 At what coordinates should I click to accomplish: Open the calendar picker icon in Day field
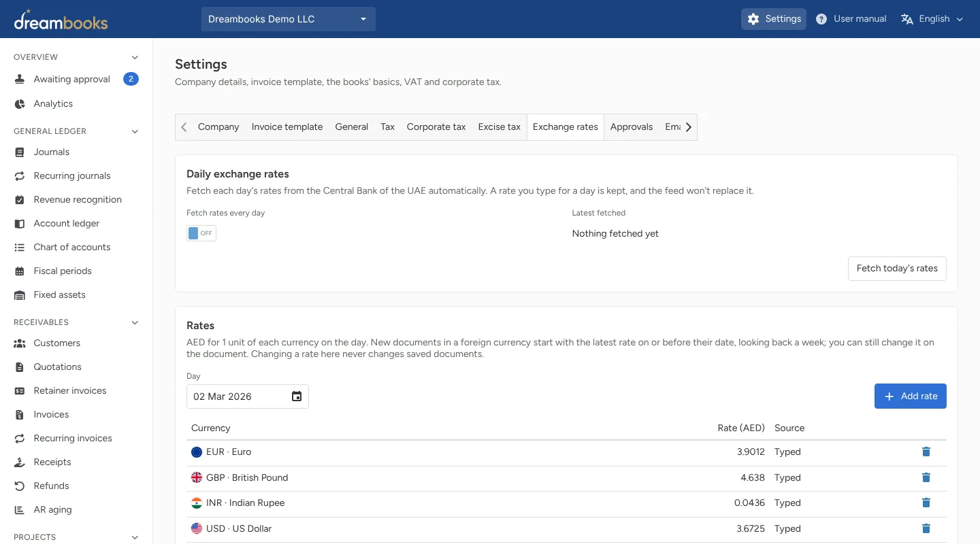click(x=297, y=396)
